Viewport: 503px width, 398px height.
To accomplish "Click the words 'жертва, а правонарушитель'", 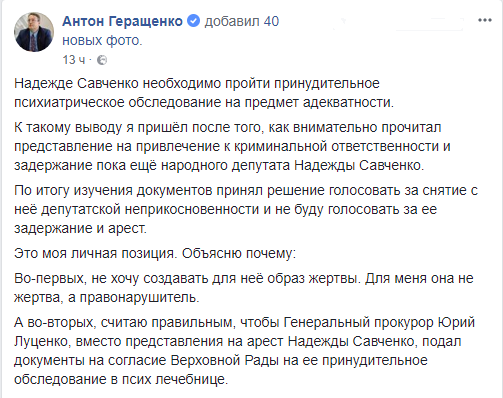I will pyautogui.click(x=107, y=297).
